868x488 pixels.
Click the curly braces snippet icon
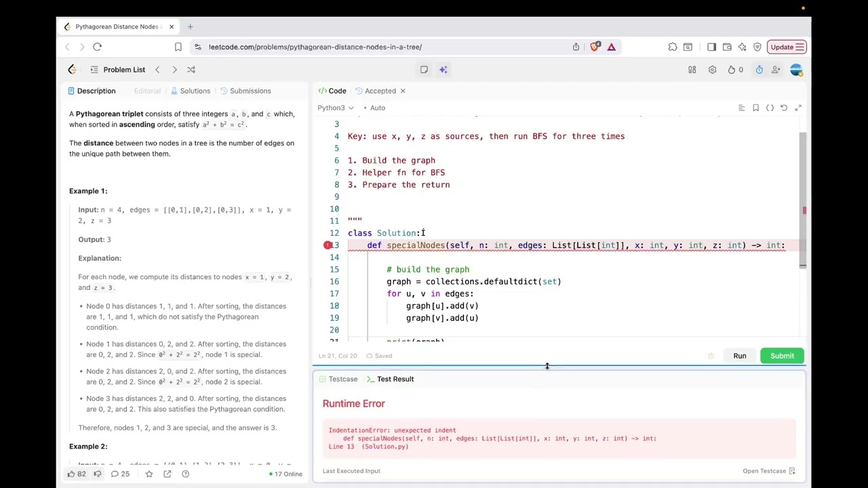[x=770, y=108]
